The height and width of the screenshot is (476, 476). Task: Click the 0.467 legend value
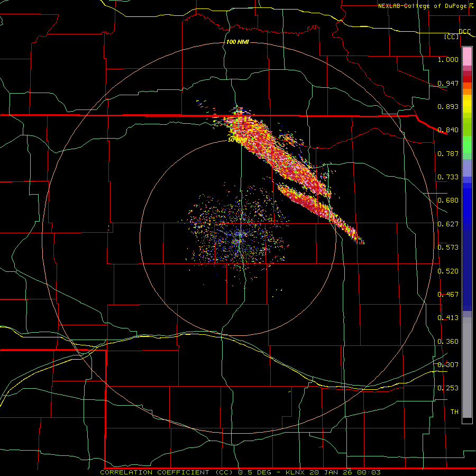click(x=448, y=295)
